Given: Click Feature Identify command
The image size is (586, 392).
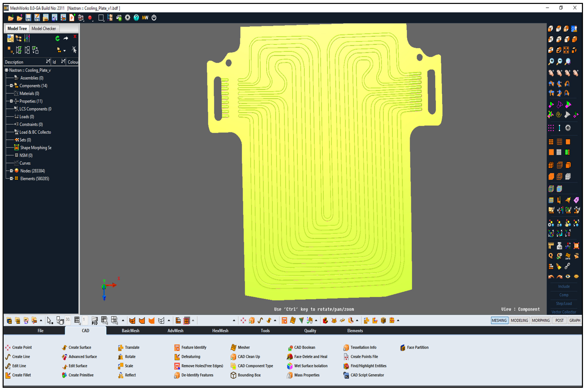Looking at the screenshot, I should click(194, 347).
